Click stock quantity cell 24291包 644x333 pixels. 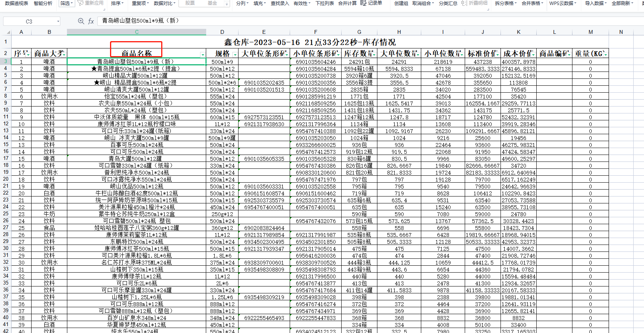tap(359, 62)
